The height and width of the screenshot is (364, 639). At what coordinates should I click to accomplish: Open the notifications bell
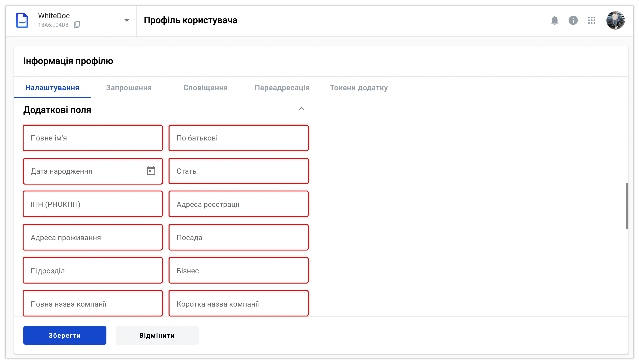click(x=555, y=20)
